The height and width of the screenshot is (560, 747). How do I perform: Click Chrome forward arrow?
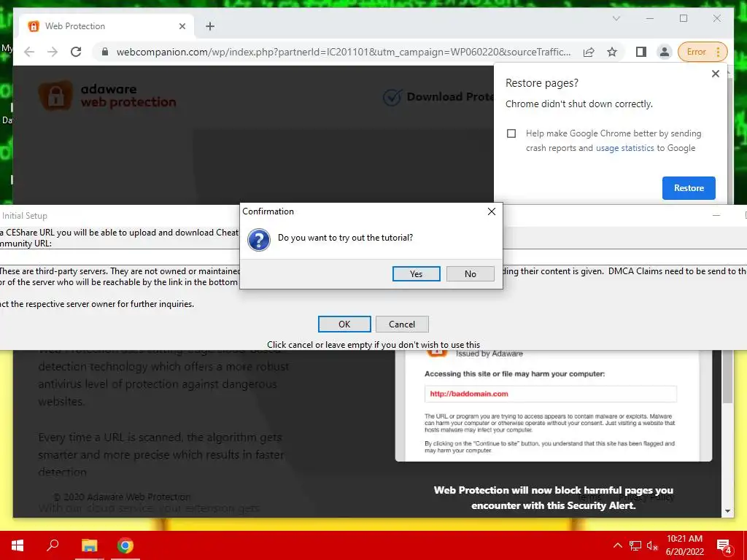[53, 52]
